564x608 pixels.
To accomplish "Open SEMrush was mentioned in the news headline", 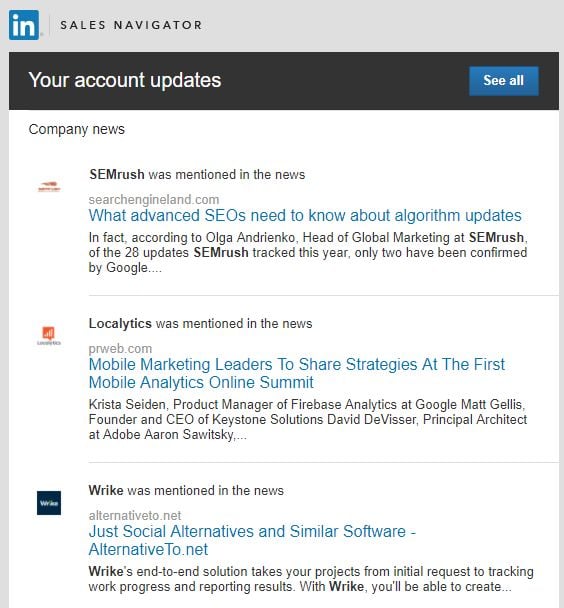I will pyautogui.click(x=197, y=174).
